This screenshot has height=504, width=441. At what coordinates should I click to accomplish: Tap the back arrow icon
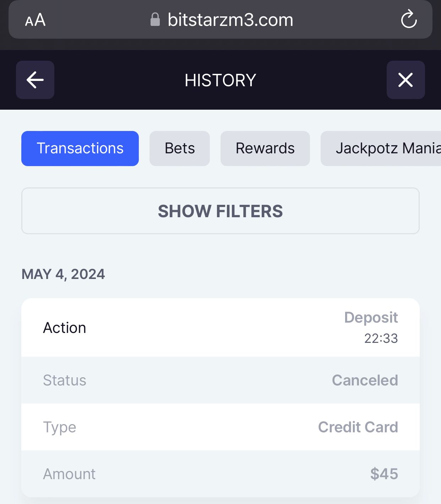(35, 80)
